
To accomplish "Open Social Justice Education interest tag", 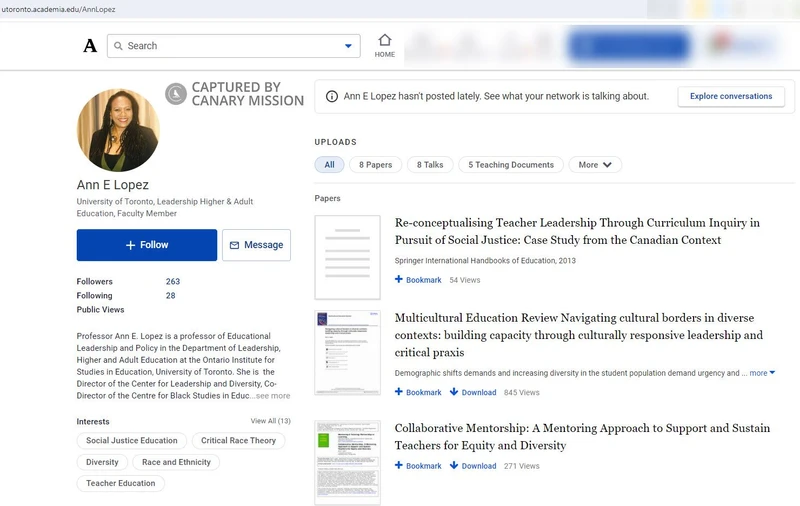I will pyautogui.click(x=132, y=441).
